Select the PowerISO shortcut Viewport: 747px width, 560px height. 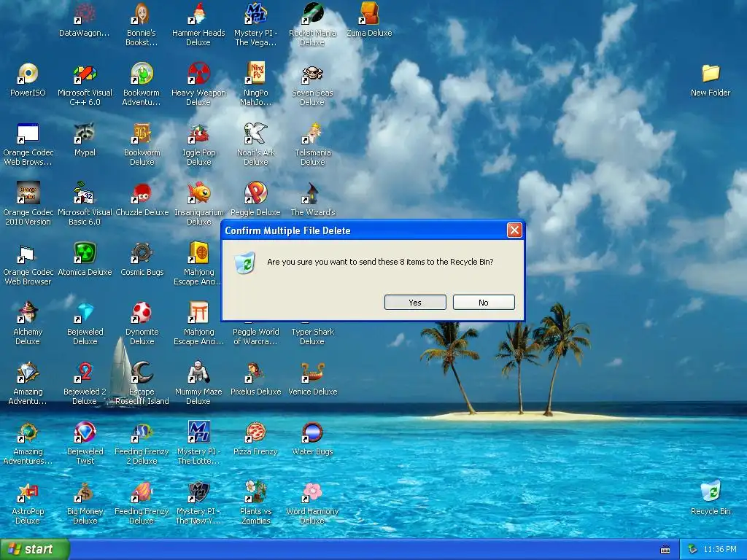[28, 79]
